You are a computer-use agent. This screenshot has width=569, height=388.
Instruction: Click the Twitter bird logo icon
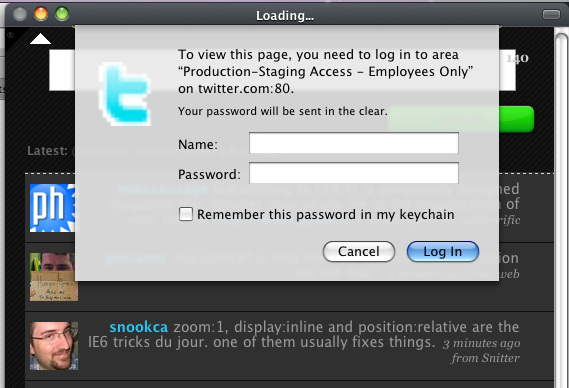[124, 94]
